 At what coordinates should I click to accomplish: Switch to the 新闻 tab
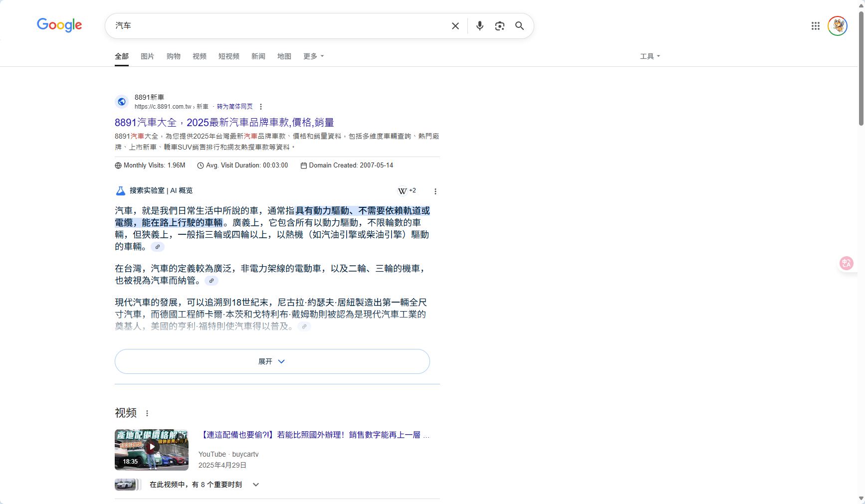click(x=258, y=56)
